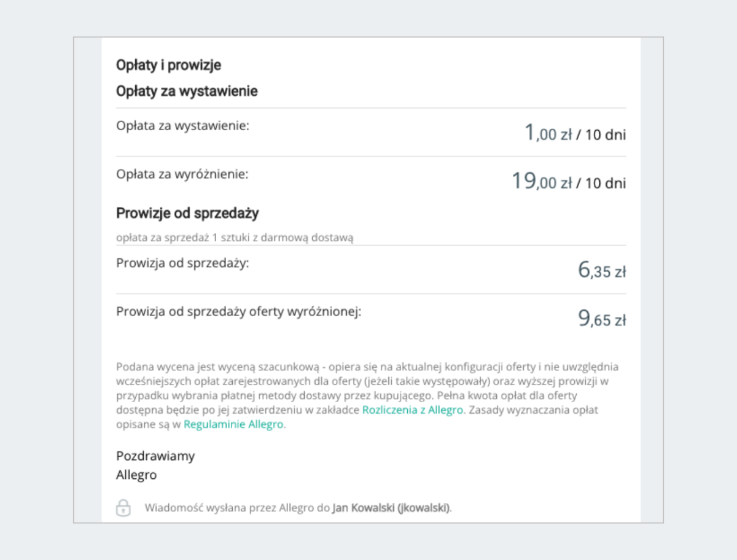Image resolution: width=737 pixels, height=560 pixels.
Task: Click the 19,00 zł / 10 dni amount
Action: 569,182
